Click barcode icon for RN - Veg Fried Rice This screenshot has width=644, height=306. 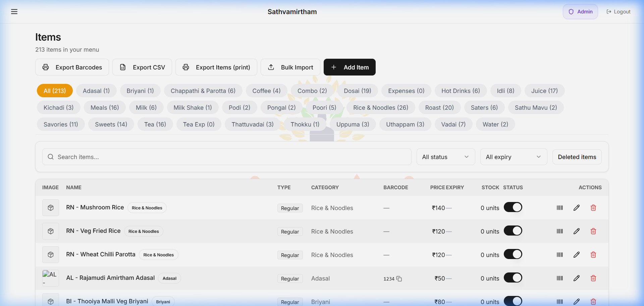point(560,231)
